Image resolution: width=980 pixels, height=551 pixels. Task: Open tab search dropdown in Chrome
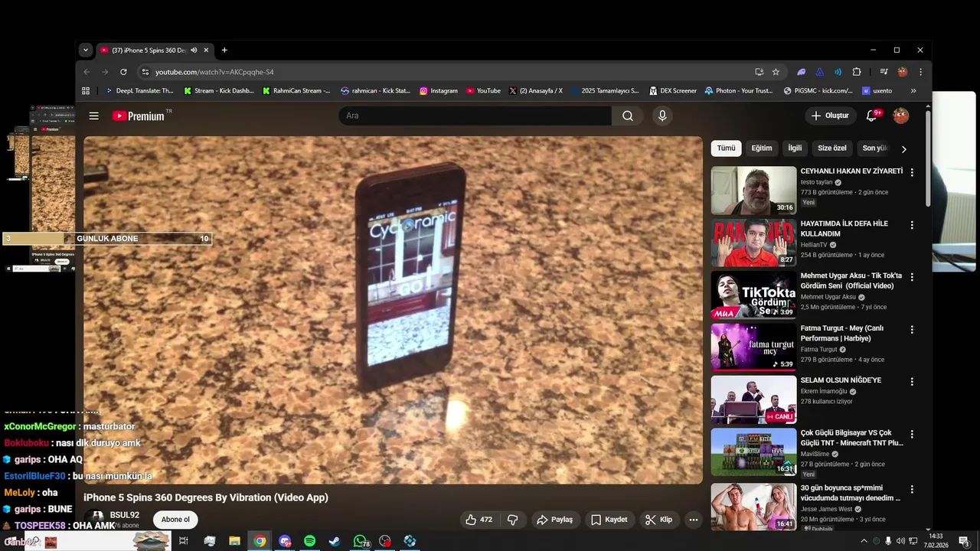(86, 50)
